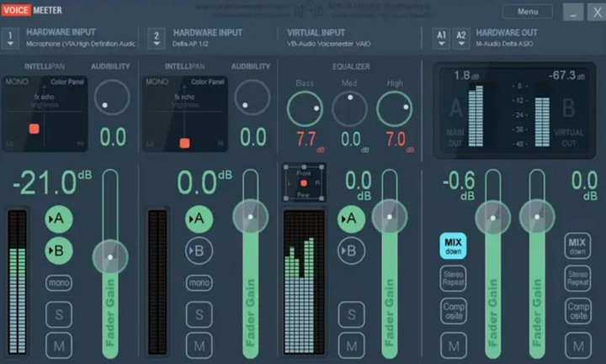Click the main out A fader knob

click(492, 218)
